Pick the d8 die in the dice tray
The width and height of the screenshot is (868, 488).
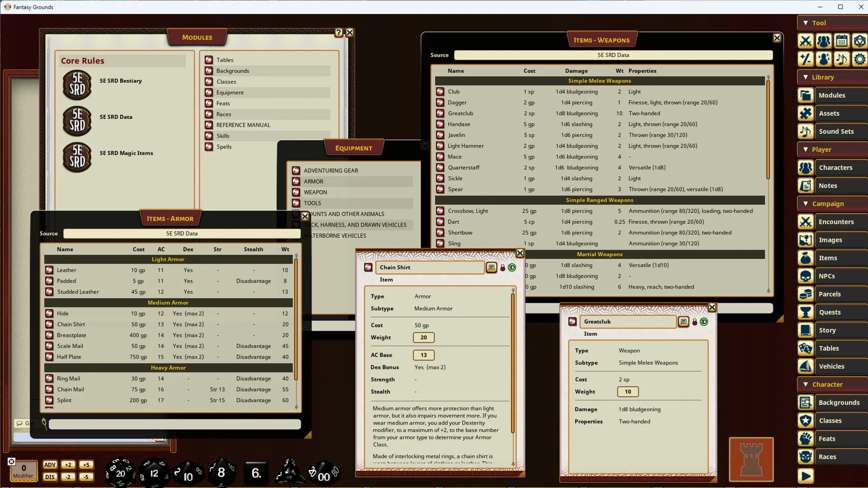[221, 473]
